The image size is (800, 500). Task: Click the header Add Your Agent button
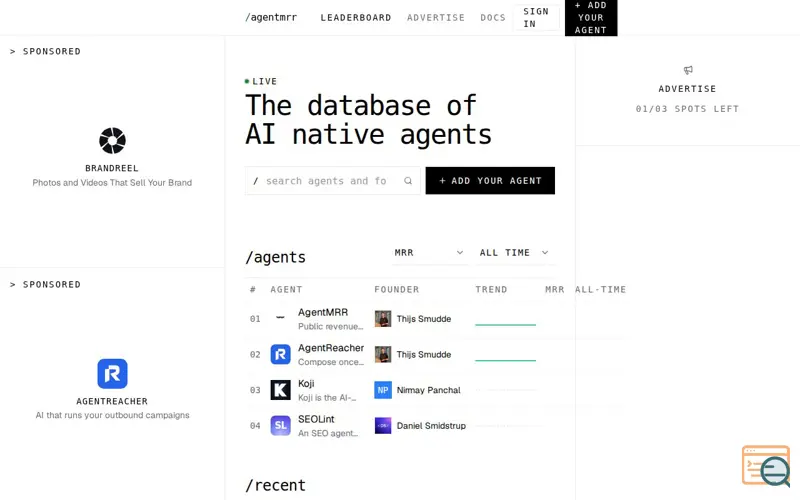pos(591,17)
